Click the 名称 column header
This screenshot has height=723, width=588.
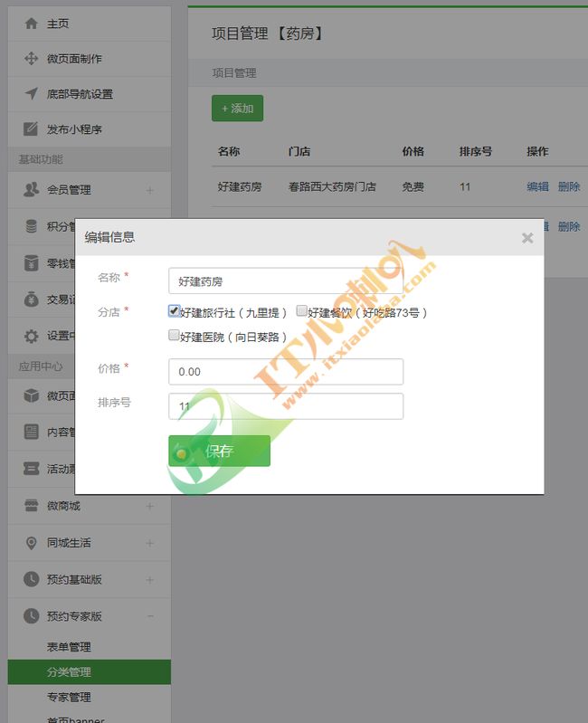point(229,151)
